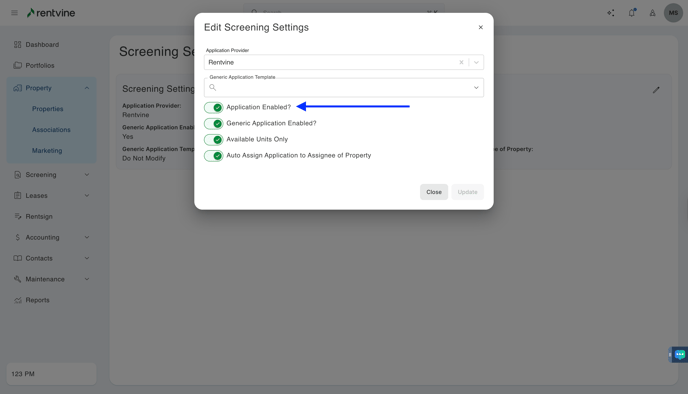Open the notifications bell icon
Image resolution: width=688 pixels, height=394 pixels.
point(632,13)
